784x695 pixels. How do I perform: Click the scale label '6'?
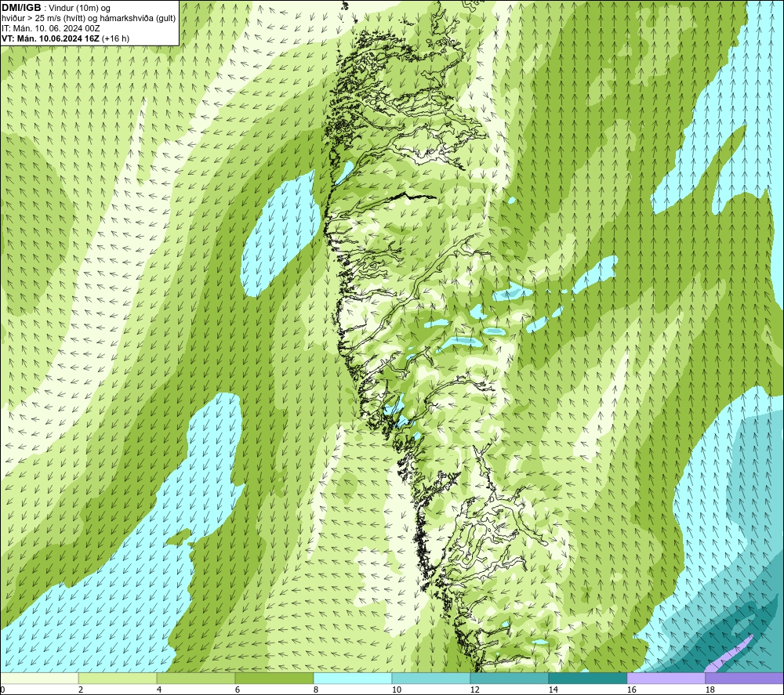[237, 690]
